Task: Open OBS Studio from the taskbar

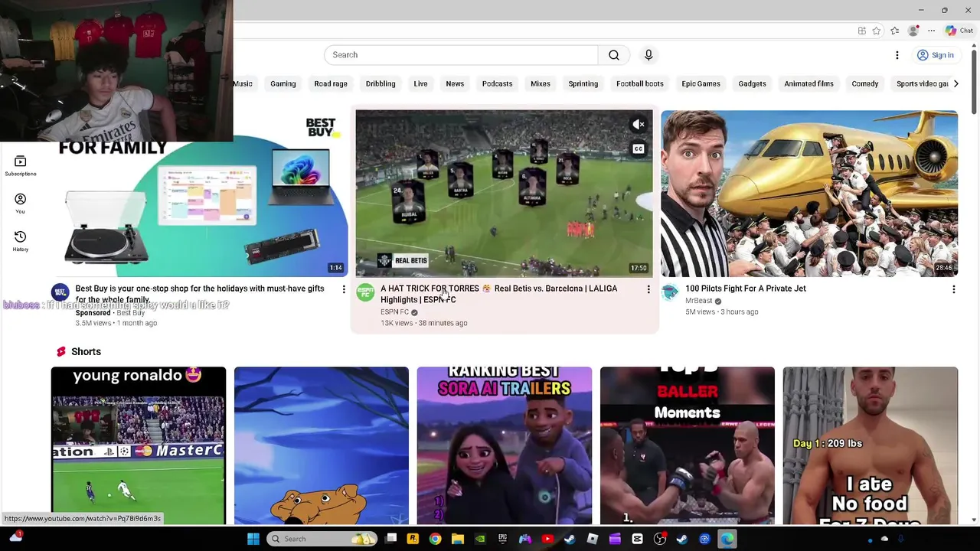Action: click(659, 539)
